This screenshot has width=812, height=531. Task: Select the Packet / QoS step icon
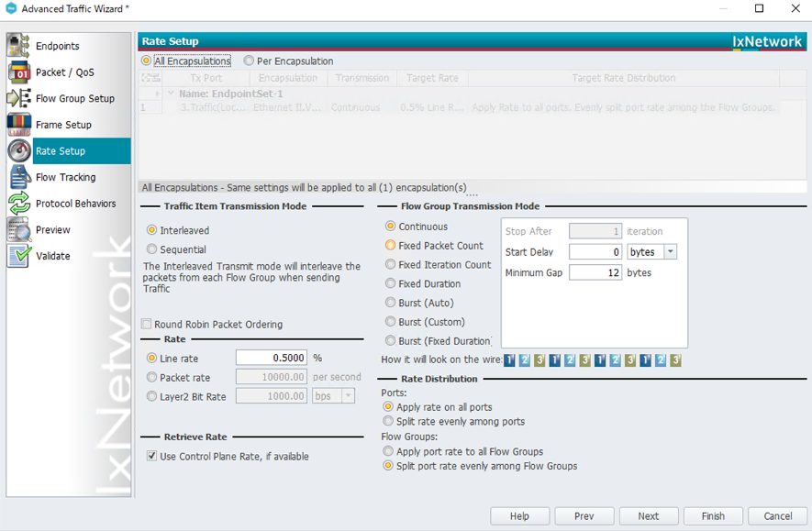pos(19,72)
